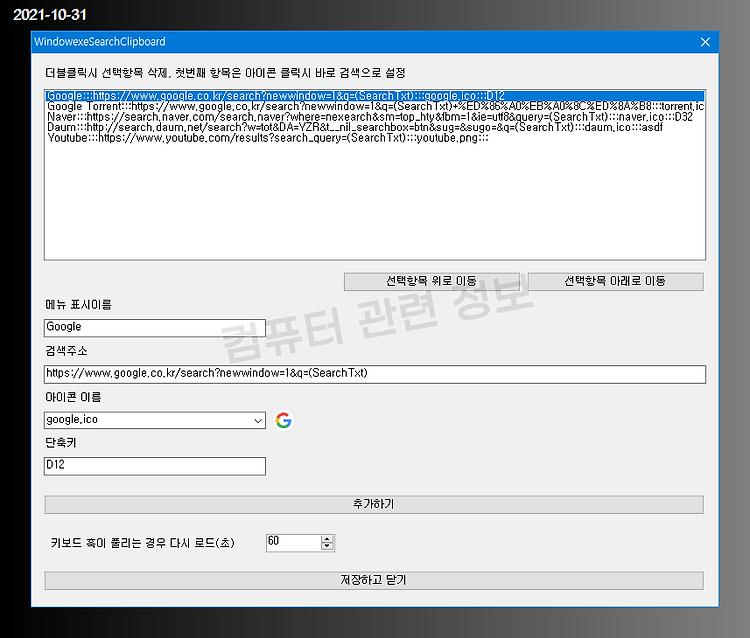Click the 저장하고 닫기 button
Image resolution: width=750 pixels, height=638 pixels.
tap(374, 580)
